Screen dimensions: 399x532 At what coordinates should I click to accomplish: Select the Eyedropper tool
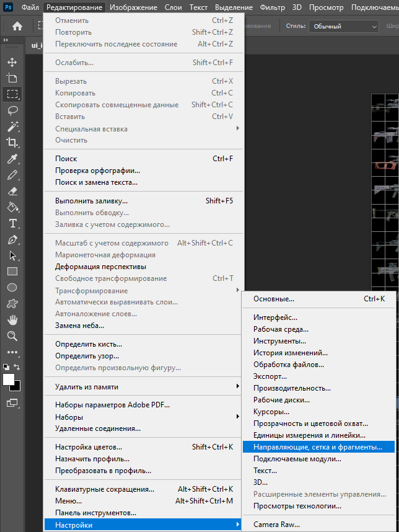[x=12, y=159]
